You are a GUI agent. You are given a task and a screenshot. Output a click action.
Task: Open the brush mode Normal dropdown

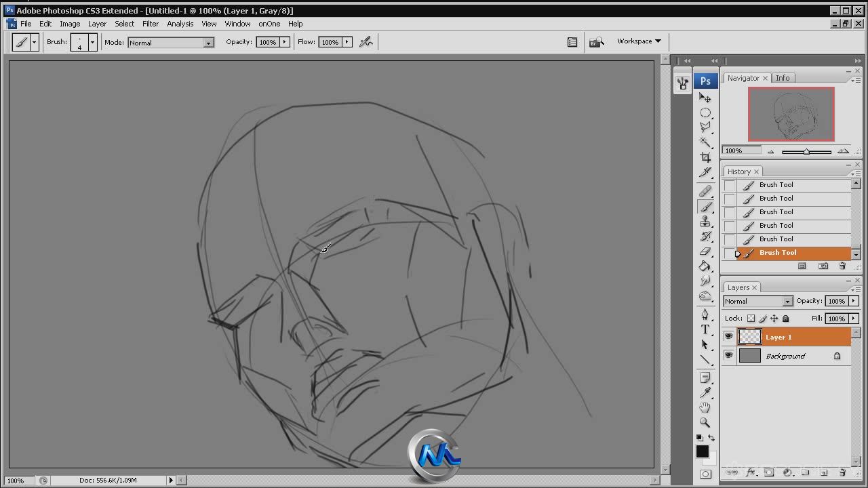click(171, 43)
